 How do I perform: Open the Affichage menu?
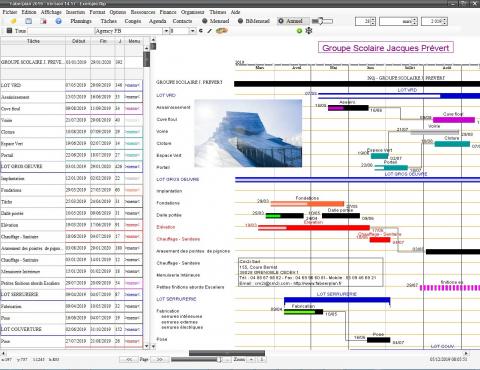(x=51, y=12)
